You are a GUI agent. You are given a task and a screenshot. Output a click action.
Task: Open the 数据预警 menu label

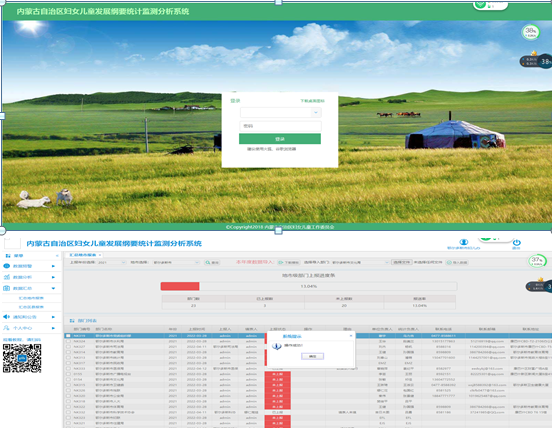(23, 266)
